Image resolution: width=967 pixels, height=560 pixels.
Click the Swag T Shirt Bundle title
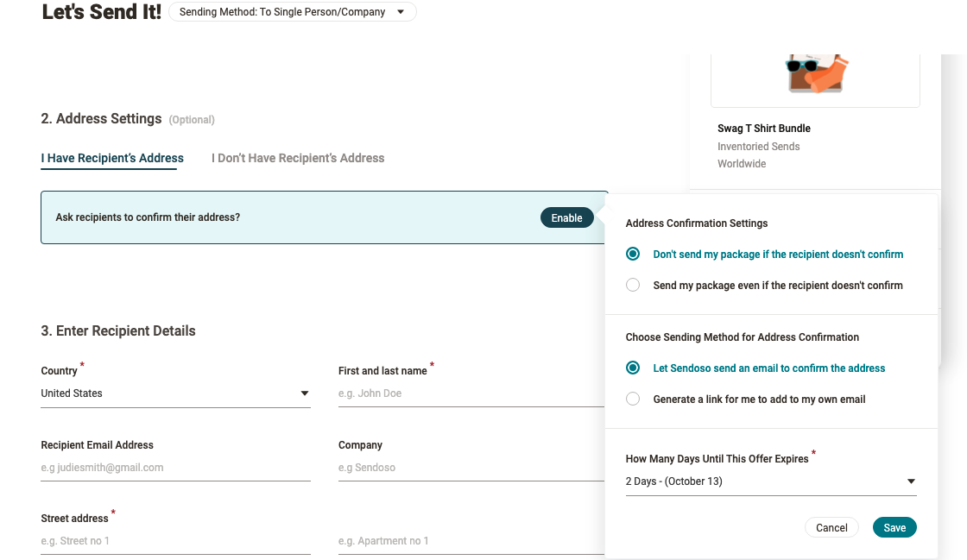pos(764,129)
